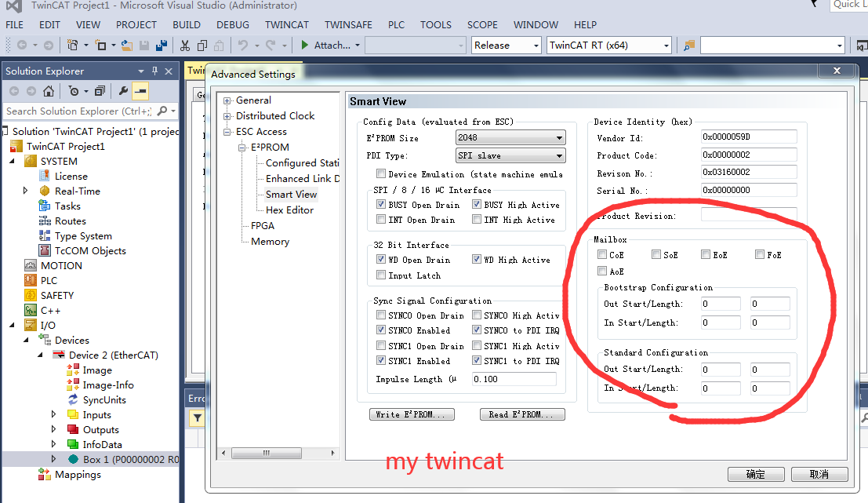Select the Routes node icon
The height and width of the screenshot is (503, 868).
click(x=44, y=221)
